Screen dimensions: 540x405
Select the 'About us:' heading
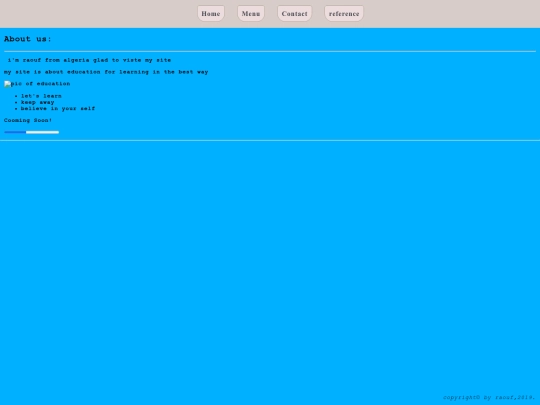pyautogui.click(x=28, y=39)
